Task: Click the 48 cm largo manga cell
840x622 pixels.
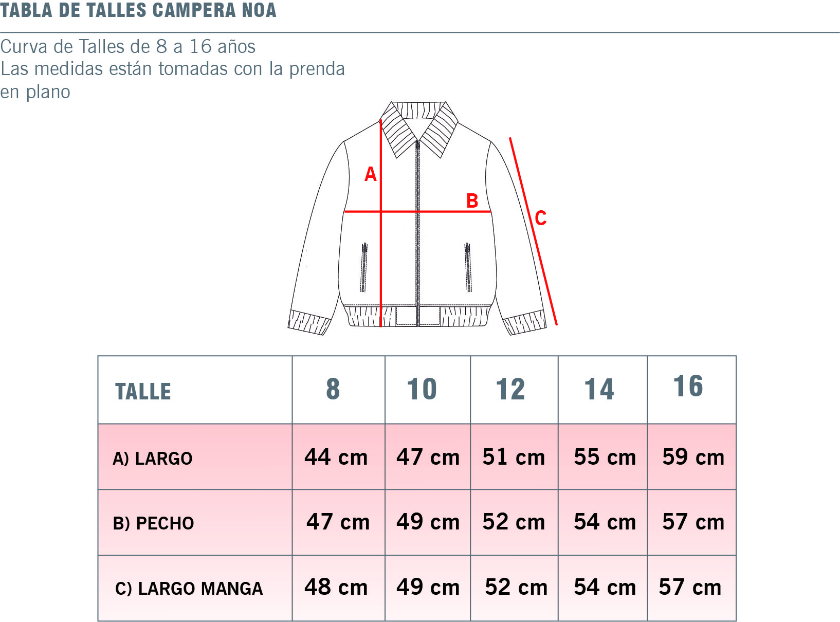Action: [336, 587]
